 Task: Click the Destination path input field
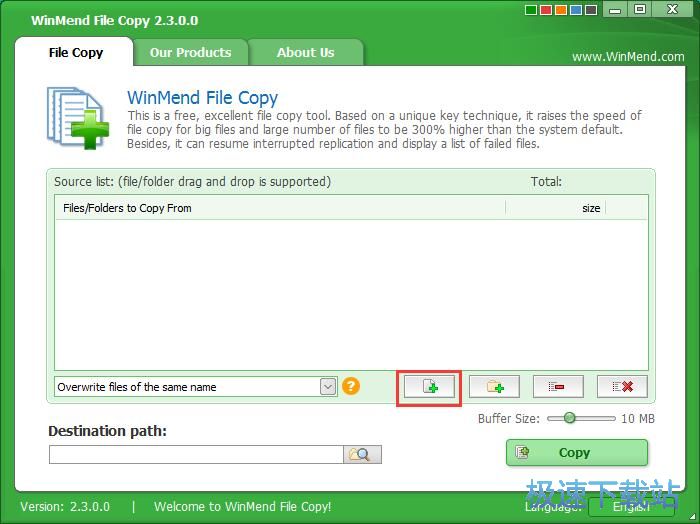pyautogui.click(x=196, y=454)
